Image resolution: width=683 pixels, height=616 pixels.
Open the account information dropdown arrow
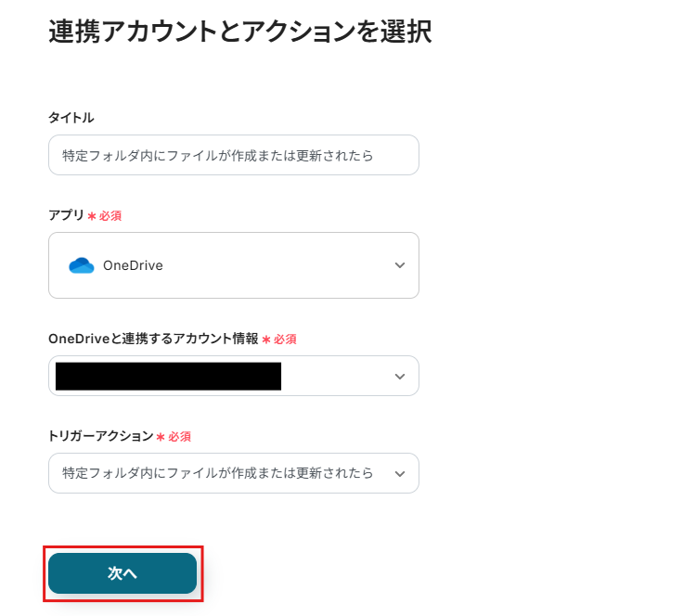click(400, 376)
